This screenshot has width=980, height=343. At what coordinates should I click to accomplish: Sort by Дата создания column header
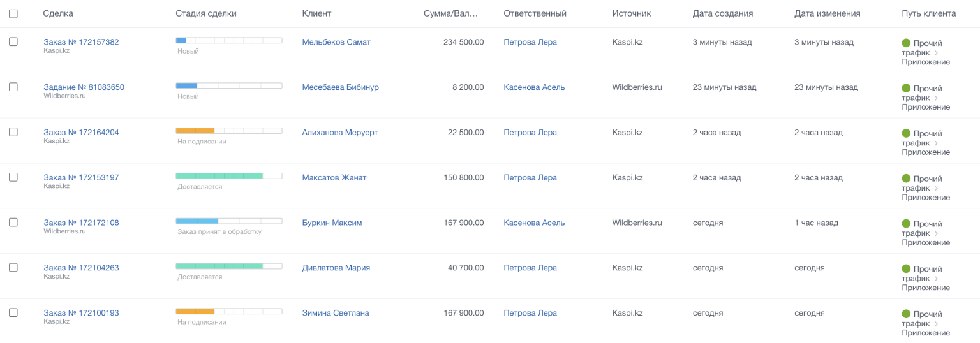click(722, 13)
